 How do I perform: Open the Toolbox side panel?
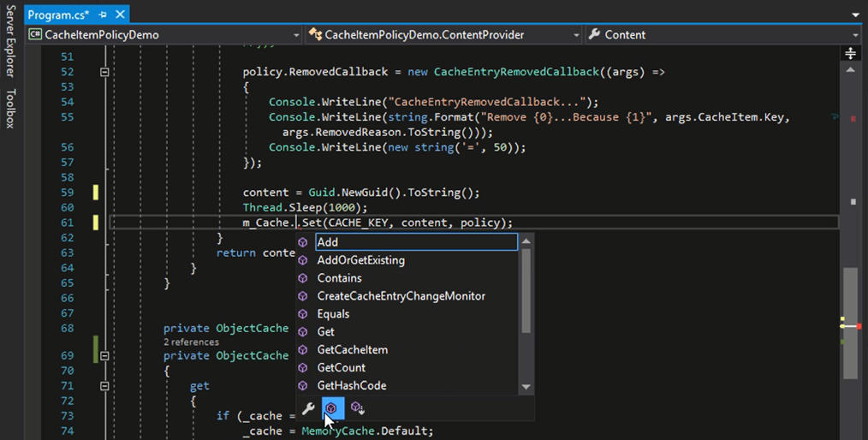10,109
